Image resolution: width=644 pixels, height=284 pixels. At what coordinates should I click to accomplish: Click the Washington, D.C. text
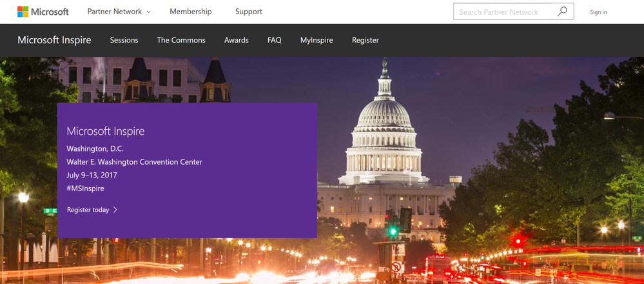coord(95,149)
